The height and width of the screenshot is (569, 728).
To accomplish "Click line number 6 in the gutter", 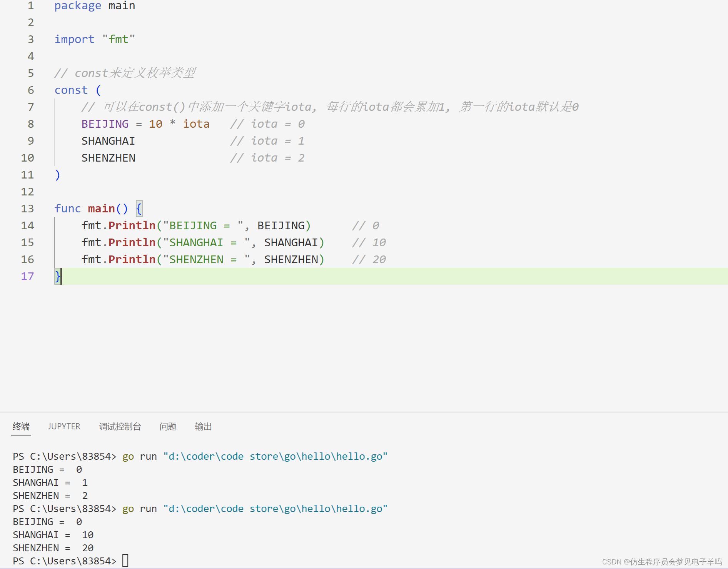I will click(31, 90).
